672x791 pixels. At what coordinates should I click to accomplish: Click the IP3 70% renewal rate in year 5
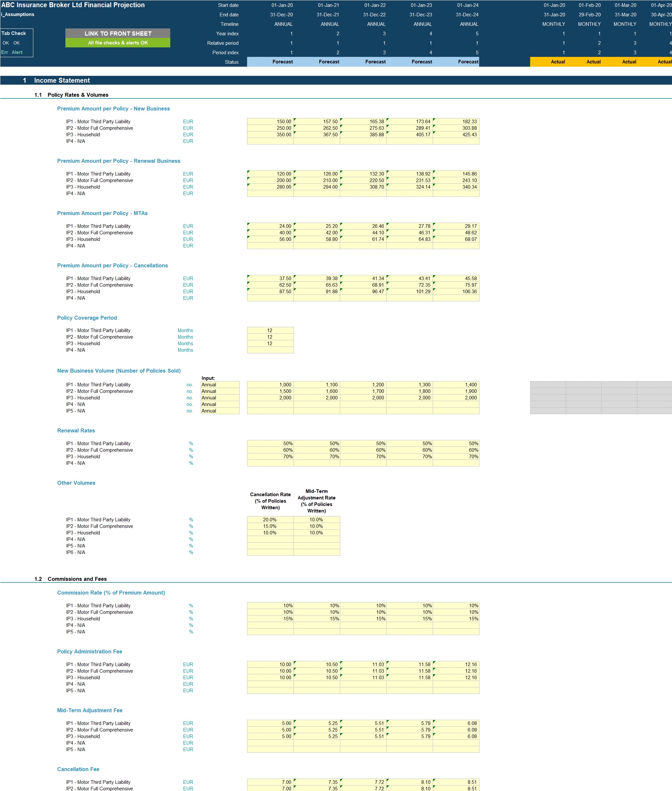[x=456, y=457]
